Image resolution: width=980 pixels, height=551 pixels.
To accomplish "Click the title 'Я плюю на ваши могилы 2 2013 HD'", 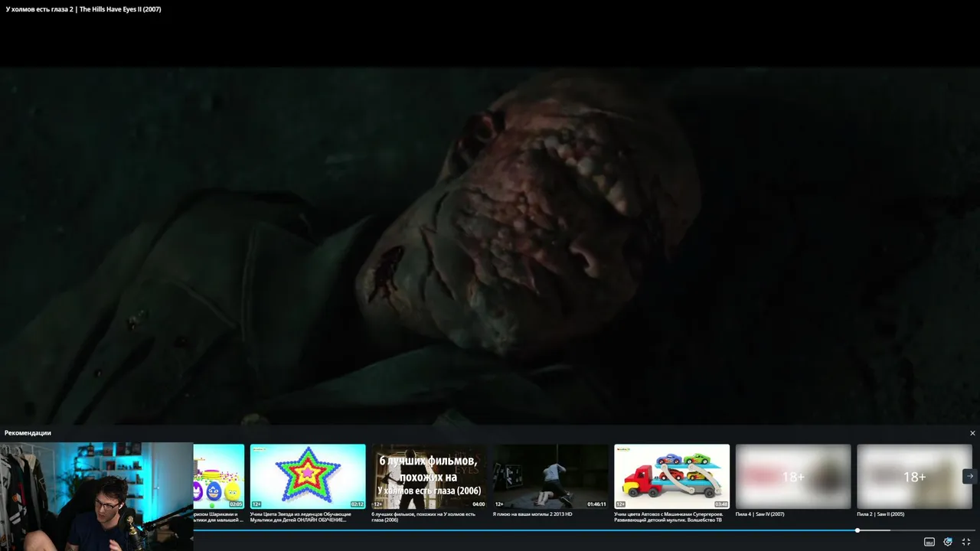I will tap(533, 514).
